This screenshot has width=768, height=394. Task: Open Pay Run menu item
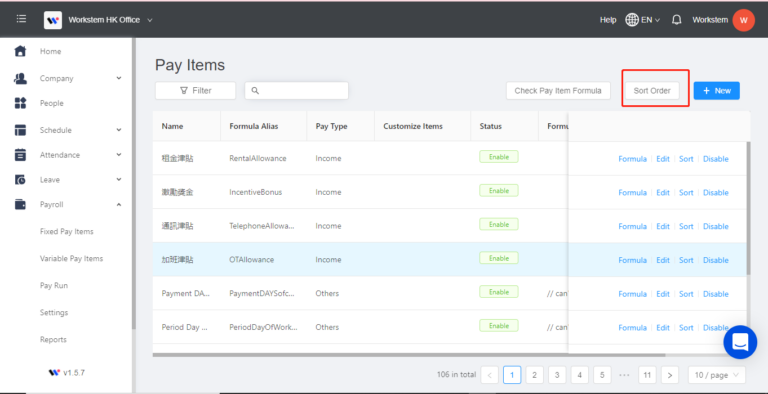(54, 285)
